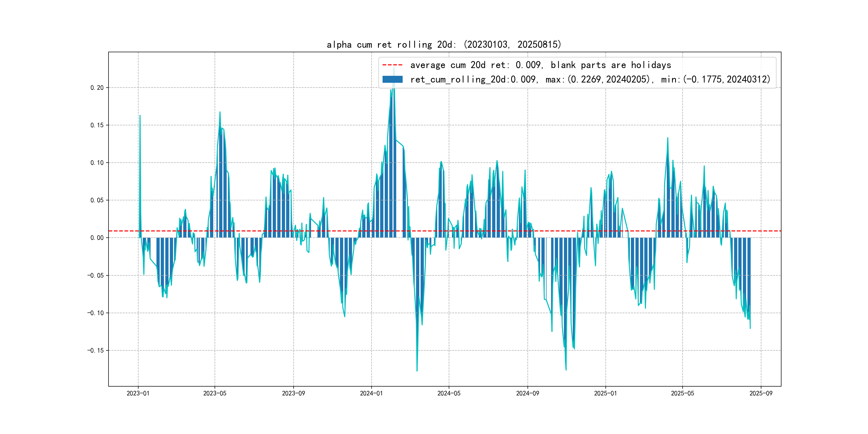
Task: Click the 0.00 y-axis tick label
Action: [x=97, y=238]
